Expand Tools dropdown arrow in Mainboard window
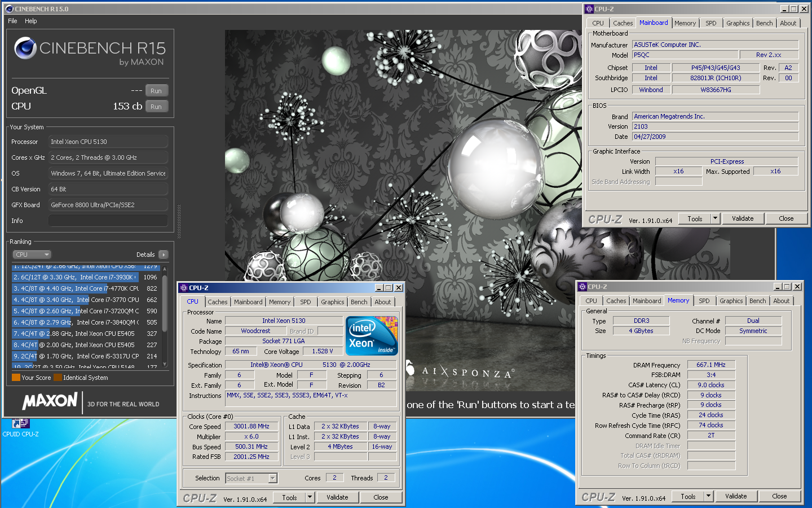Viewport: 812px width, 508px height. point(715,218)
